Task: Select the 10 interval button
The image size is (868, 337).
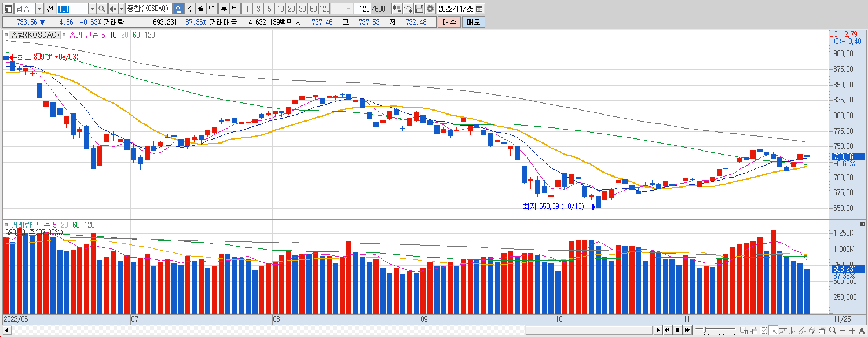Action: pyautogui.click(x=280, y=9)
